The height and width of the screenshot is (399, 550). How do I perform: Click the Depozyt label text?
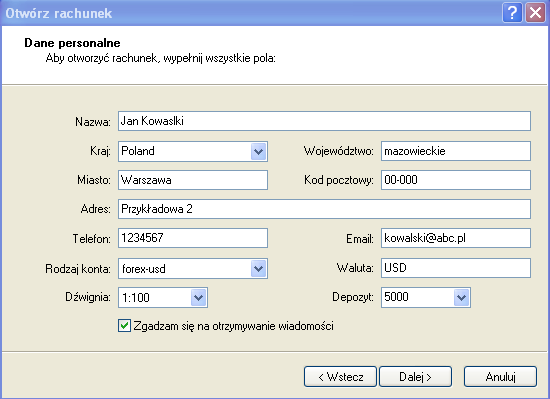353,297
